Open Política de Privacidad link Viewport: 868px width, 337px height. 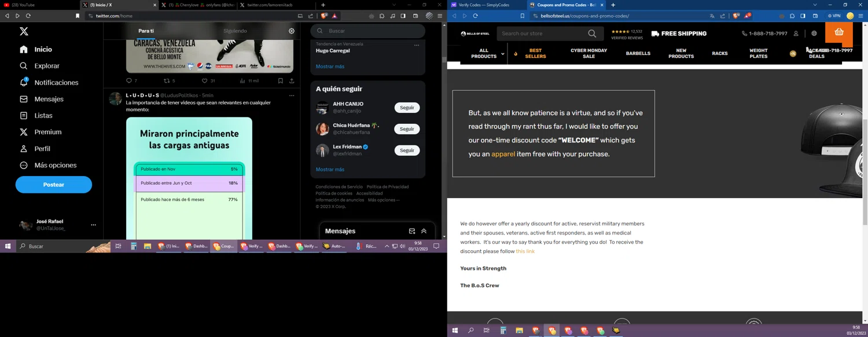pyautogui.click(x=388, y=187)
